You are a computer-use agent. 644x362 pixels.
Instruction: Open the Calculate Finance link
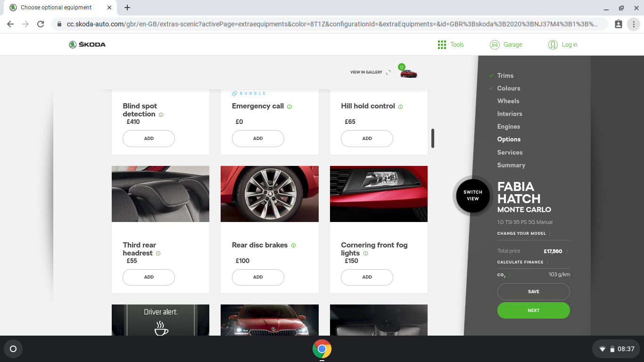click(520, 262)
